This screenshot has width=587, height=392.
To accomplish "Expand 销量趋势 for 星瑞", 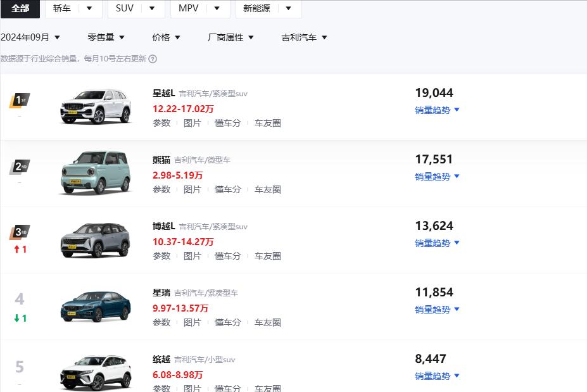I will click(x=437, y=310).
